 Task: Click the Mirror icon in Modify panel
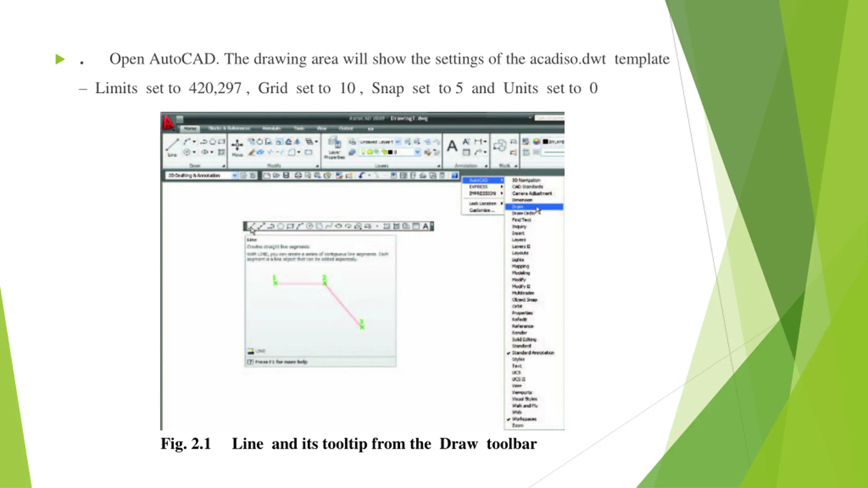[x=297, y=142]
